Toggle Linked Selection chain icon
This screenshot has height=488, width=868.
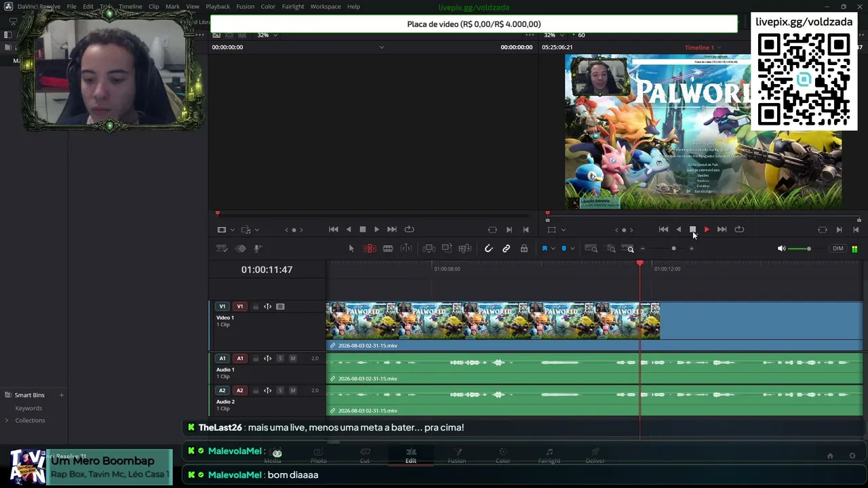pos(506,249)
